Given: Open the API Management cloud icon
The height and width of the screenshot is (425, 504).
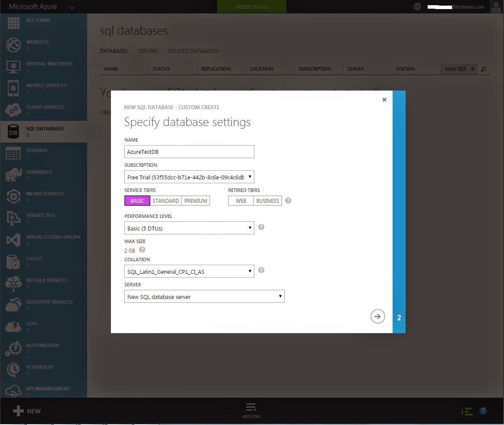Looking at the screenshot, I should click(x=13, y=391).
